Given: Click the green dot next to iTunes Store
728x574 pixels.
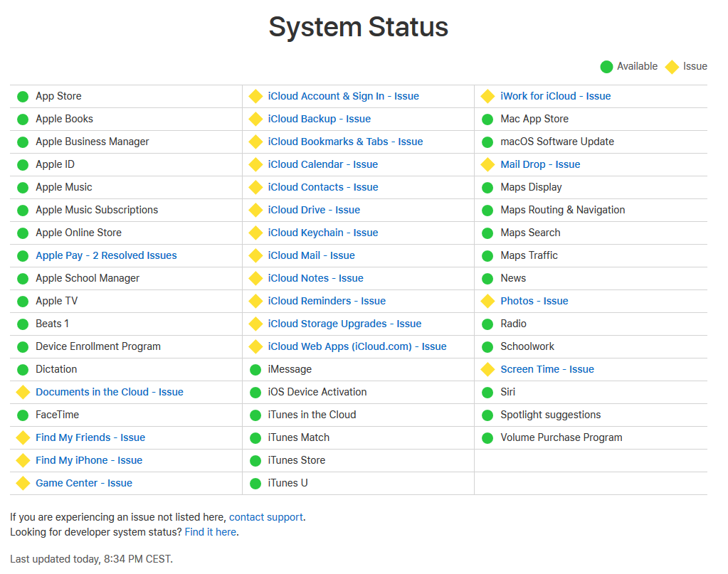Looking at the screenshot, I should (255, 461).
